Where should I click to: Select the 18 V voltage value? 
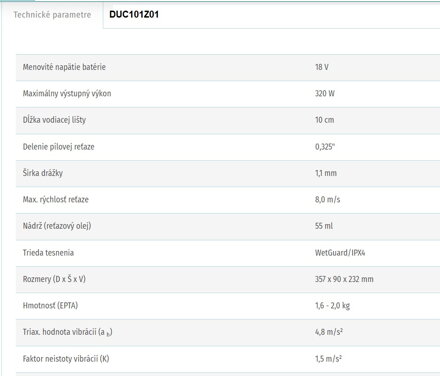pos(322,67)
